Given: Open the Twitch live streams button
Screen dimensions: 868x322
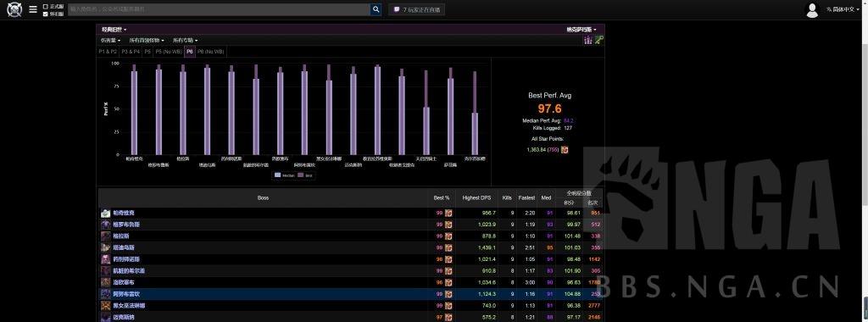Looking at the screenshot, I should [x=416, y=9].
